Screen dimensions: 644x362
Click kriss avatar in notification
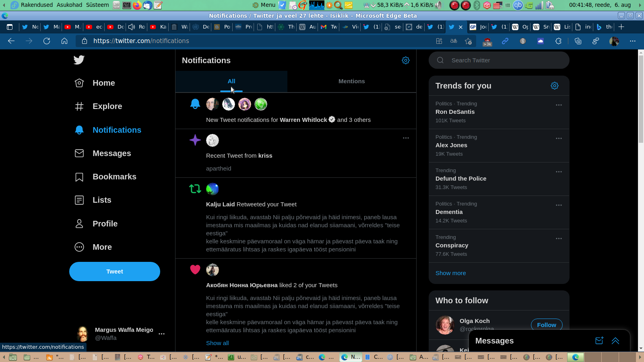(x=213, y=140)
